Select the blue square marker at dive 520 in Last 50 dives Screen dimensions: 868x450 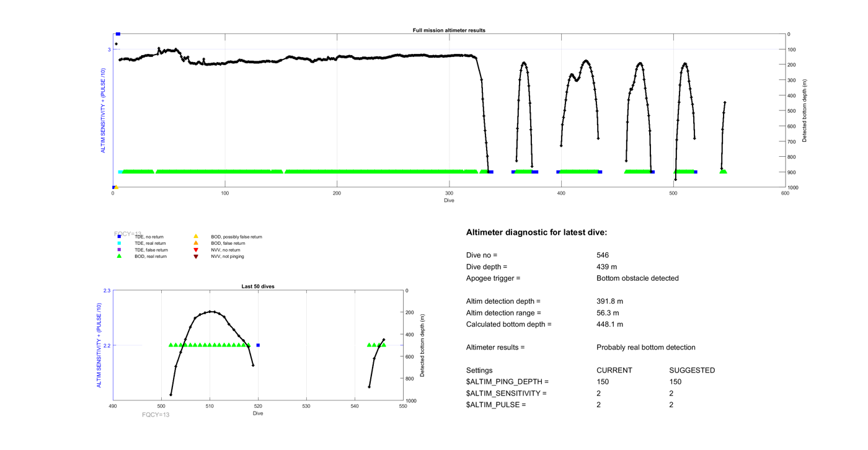tap(258, 345)
